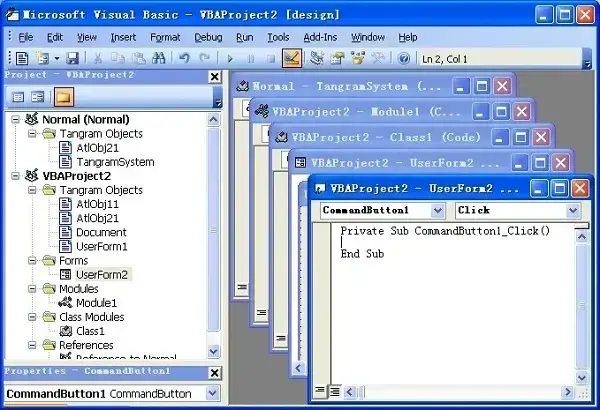Open the Format menu
The height and width of the screenshot is (410, 600).
coord(165,37)
